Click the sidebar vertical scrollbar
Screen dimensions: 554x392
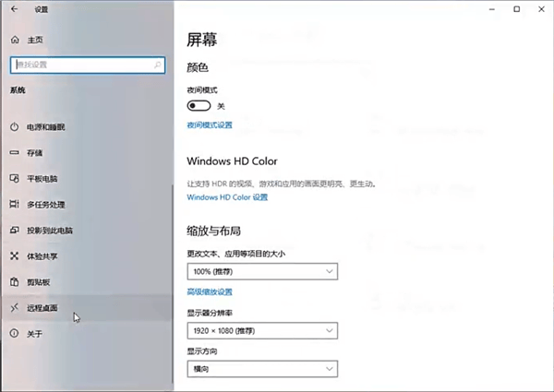pyautogui.click(x=173, y=284)
